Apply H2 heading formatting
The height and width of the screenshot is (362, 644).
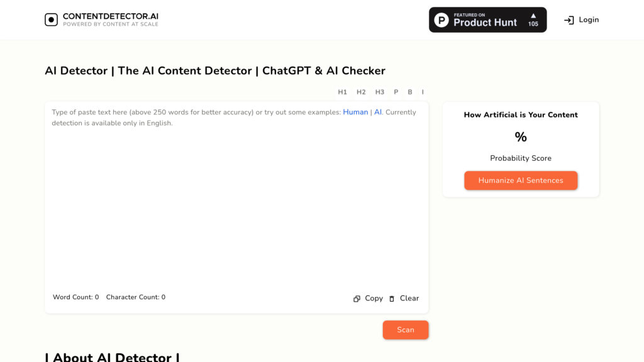[361, 92]
